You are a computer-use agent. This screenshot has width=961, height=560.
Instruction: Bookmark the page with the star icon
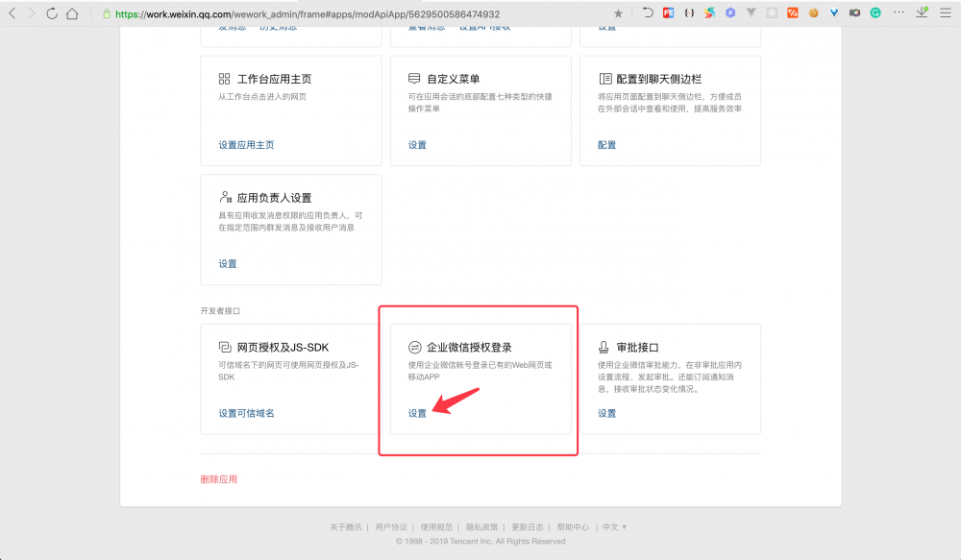[x=617, y=12]
